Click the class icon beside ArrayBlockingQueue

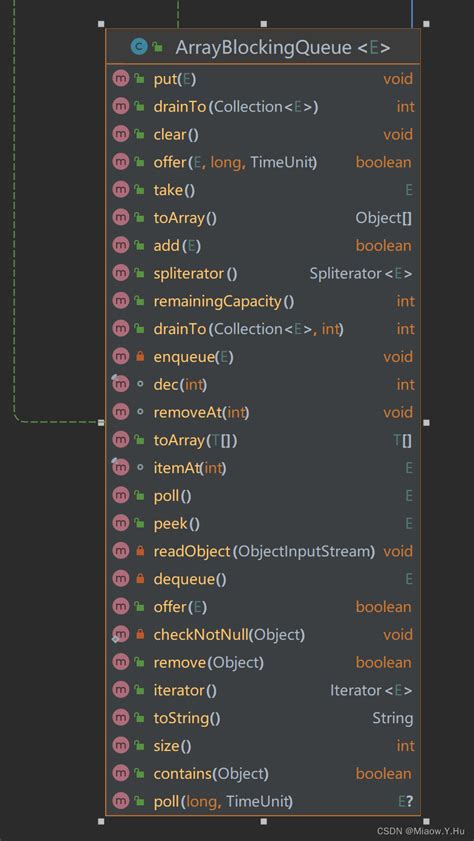tap(138, 47)
